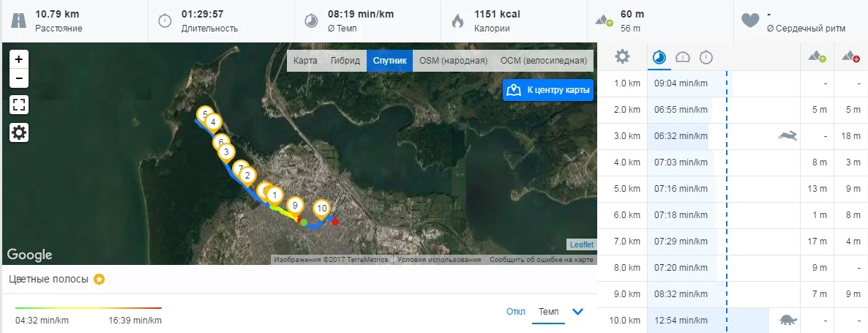Click Сообщить об ошибке на карте link

(542, 259)
